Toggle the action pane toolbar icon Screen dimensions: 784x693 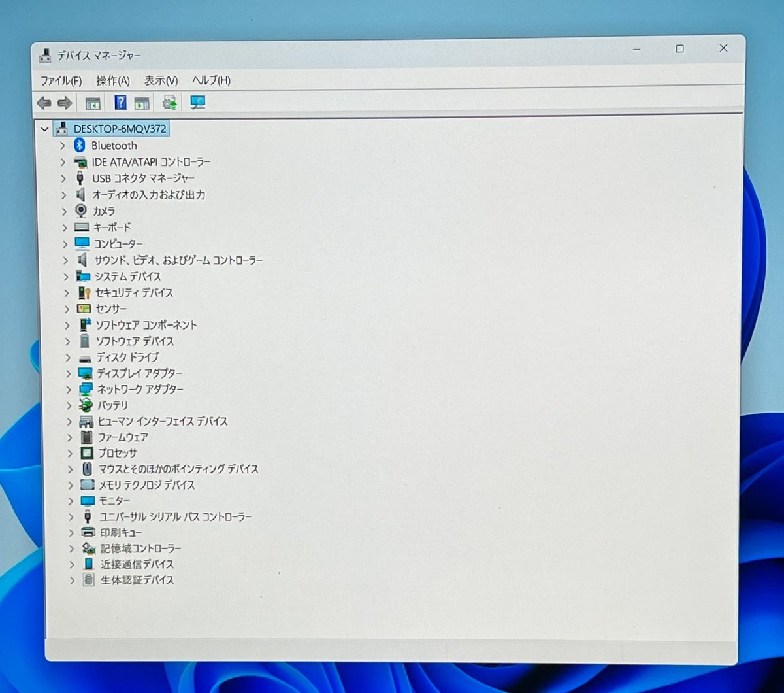coord(142,103)
